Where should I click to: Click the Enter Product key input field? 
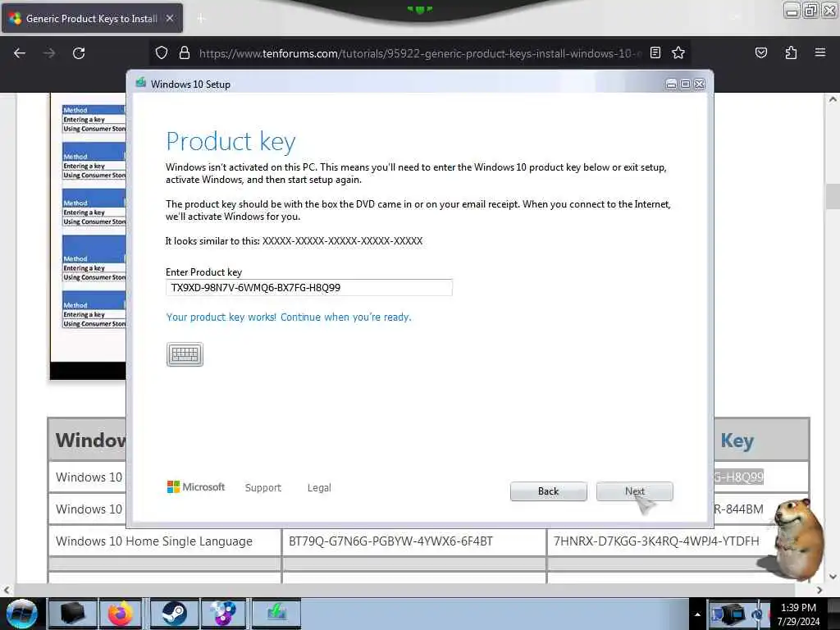(309, 288)
